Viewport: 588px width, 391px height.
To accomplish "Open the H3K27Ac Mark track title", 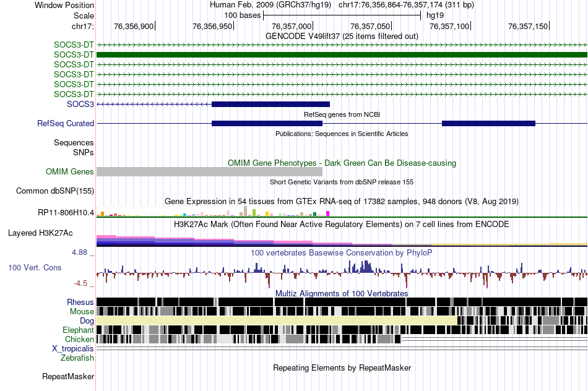I will point(342,224).
